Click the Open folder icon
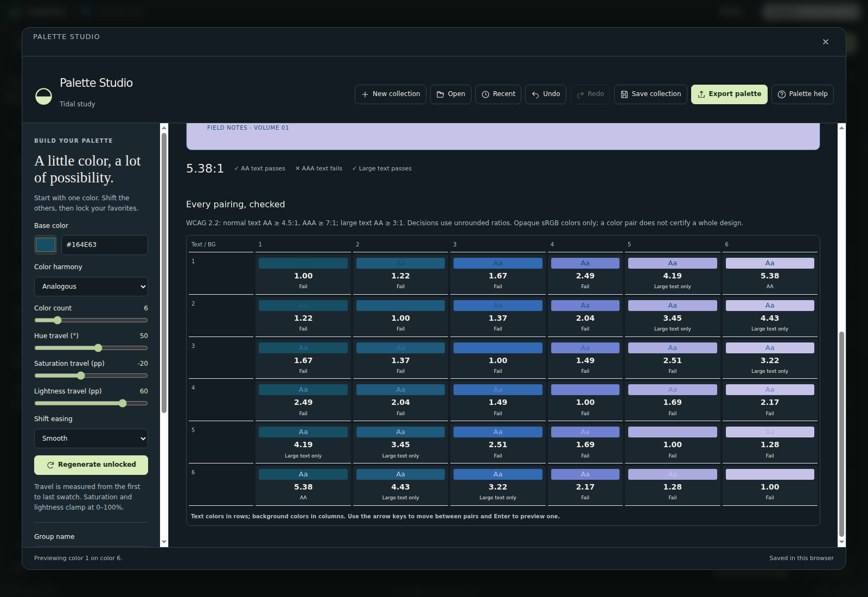This screenshot has height=597, width=868. (x=441, y=94)
